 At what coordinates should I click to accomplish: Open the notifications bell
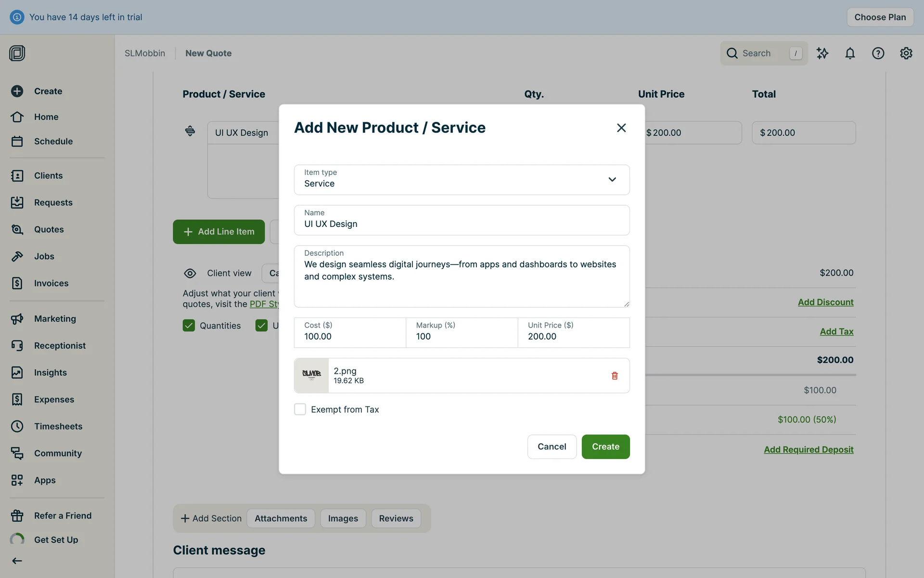coord(850,53)
